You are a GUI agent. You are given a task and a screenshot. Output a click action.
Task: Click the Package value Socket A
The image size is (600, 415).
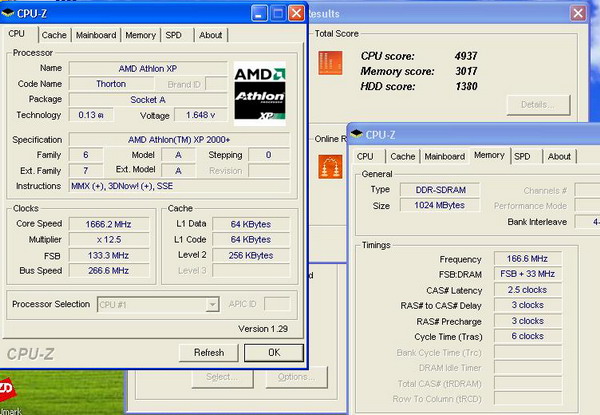148,100
